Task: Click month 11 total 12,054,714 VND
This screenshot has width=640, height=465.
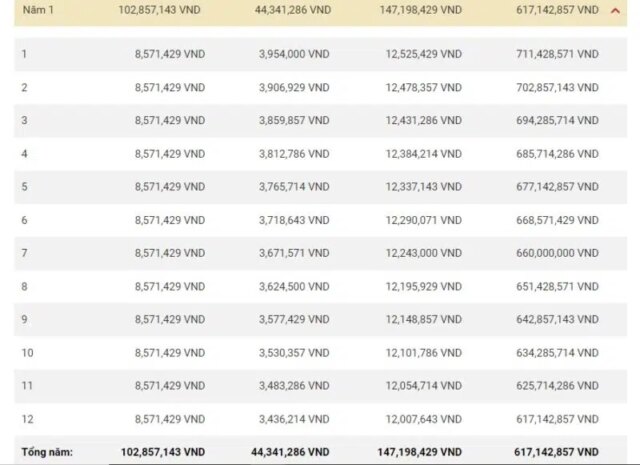Action: [x=423, y=386]
